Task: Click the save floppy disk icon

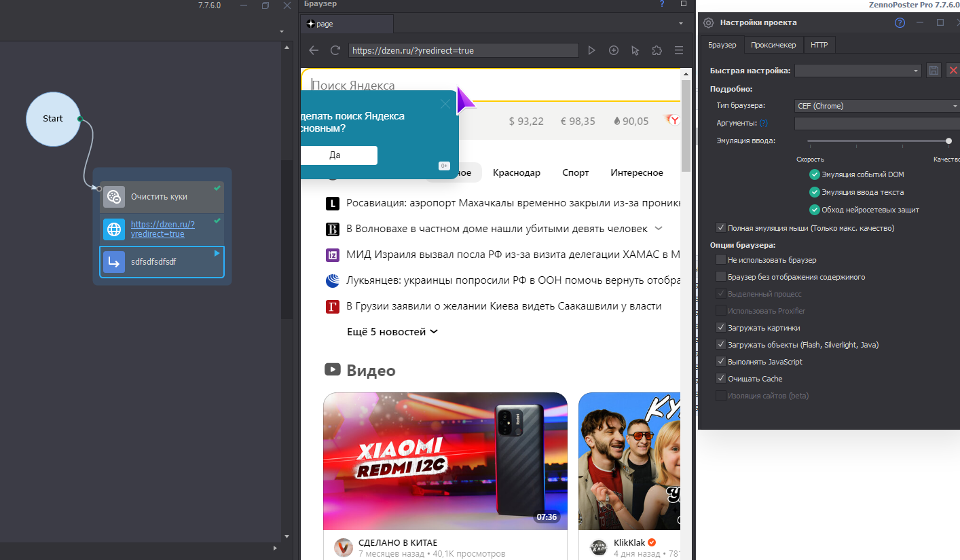Action: click(x=934, y=71)
